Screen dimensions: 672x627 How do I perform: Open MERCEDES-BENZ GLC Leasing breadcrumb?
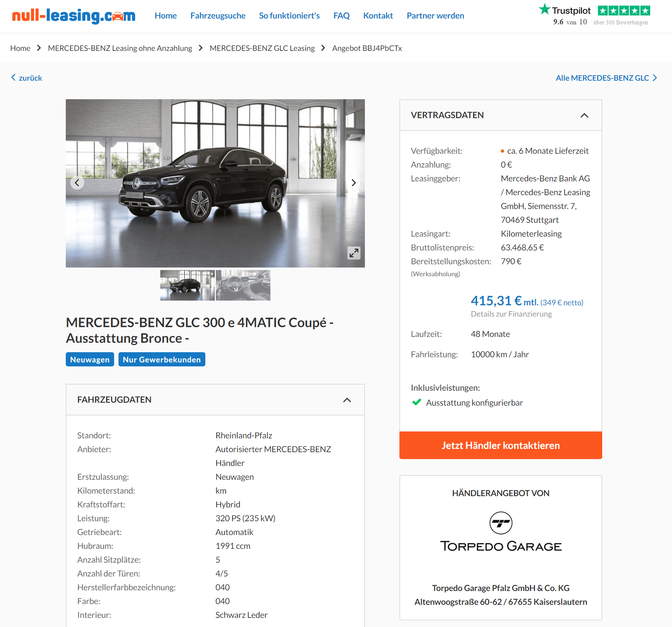tap(262, 48)
